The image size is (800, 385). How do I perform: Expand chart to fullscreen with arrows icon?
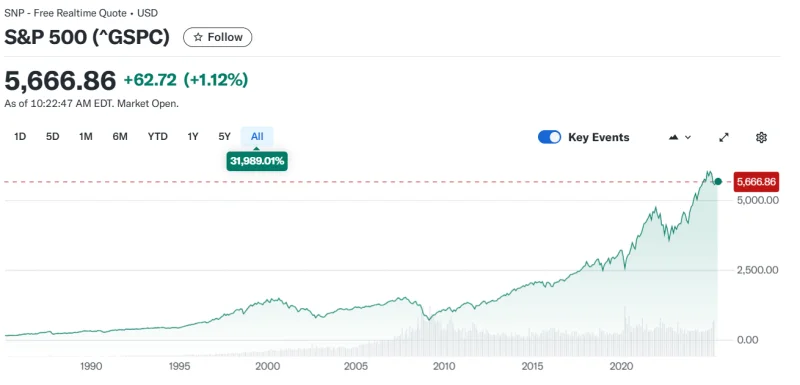pyautogui.click(x=724, y=137)
